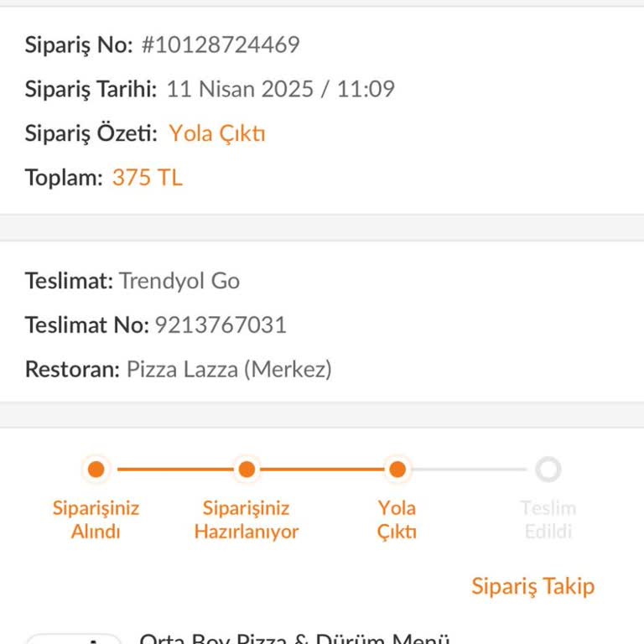Open the Orta Boy Pizza & Dürüm Menü item

(295, 639)
